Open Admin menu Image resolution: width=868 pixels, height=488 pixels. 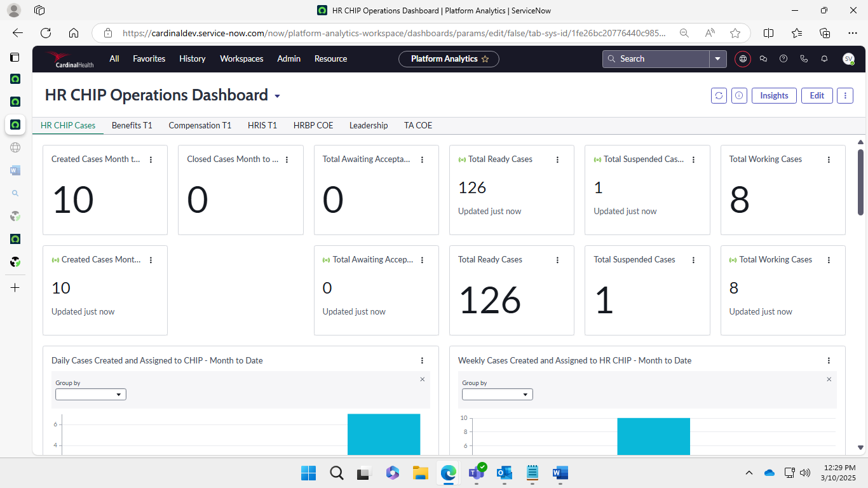tap(289, 58)
